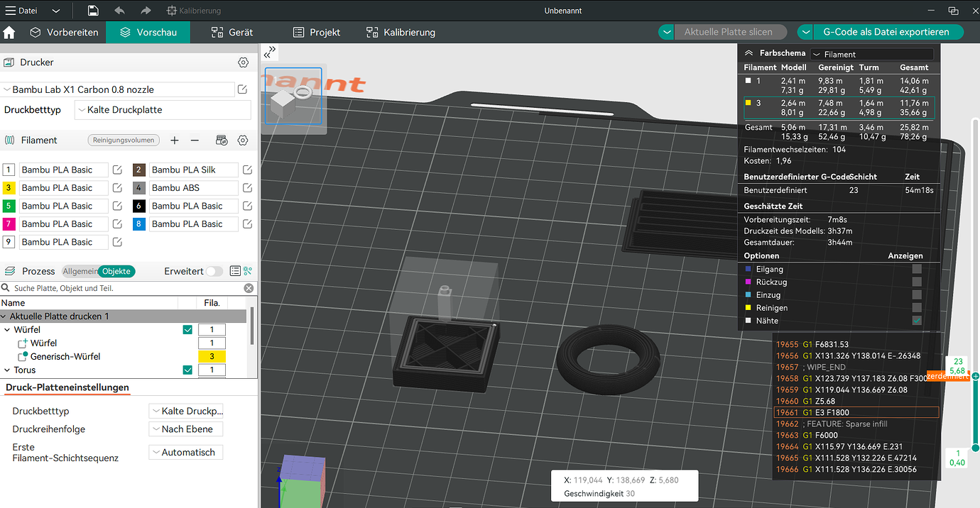
Task: Open the Kalibrierung tab
Action: tap(401, 33)
